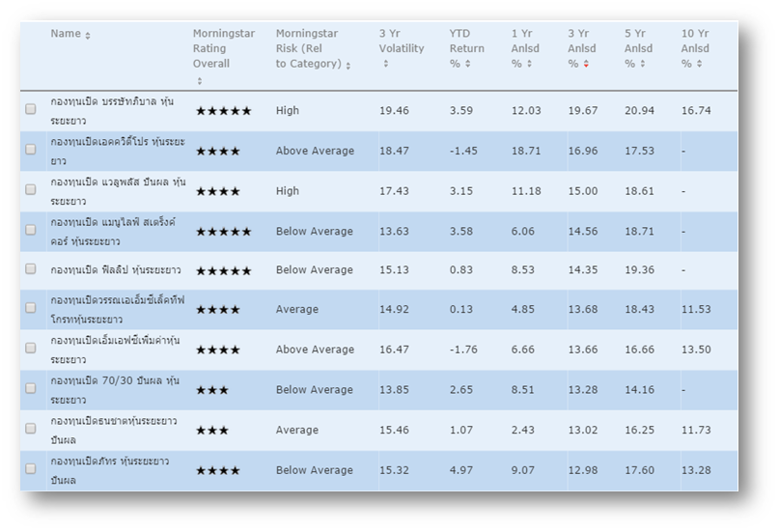This screenshot has width=779, height=532.
Task: Check the กองทุนเปิดเอควิตี้โปร fund row box
Action: click(x=31, y=150)
